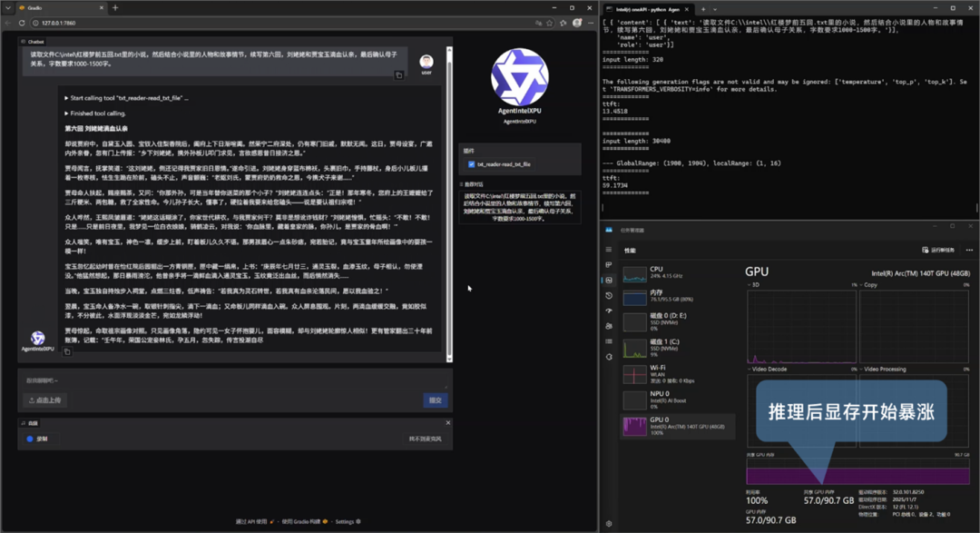
Task: Open the browser tab search chevron
Action: click(7, 8)
